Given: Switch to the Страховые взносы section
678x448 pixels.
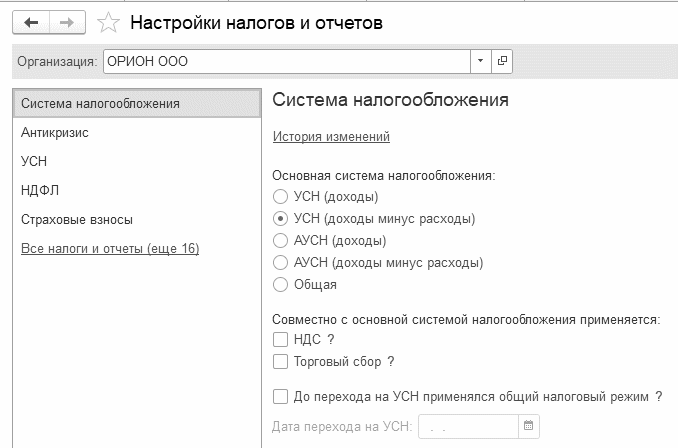Looking at the screenshot, I should click(76, 219).
